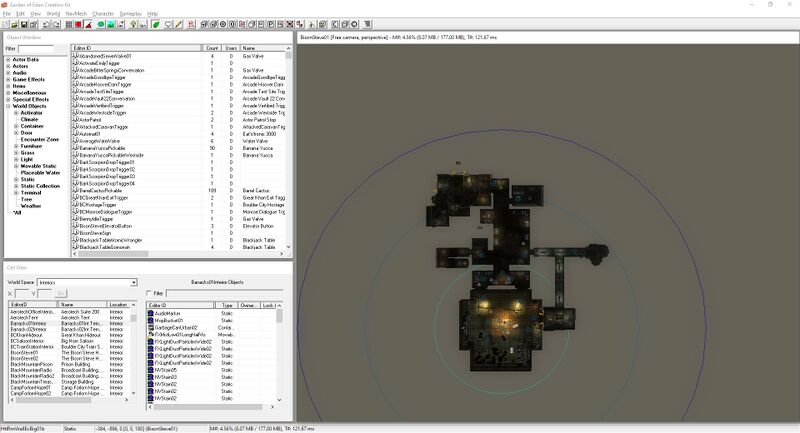This screenshot has height=433, width=800.
Task: Open the World Space dropdown
Action: [x=133, y=283]
